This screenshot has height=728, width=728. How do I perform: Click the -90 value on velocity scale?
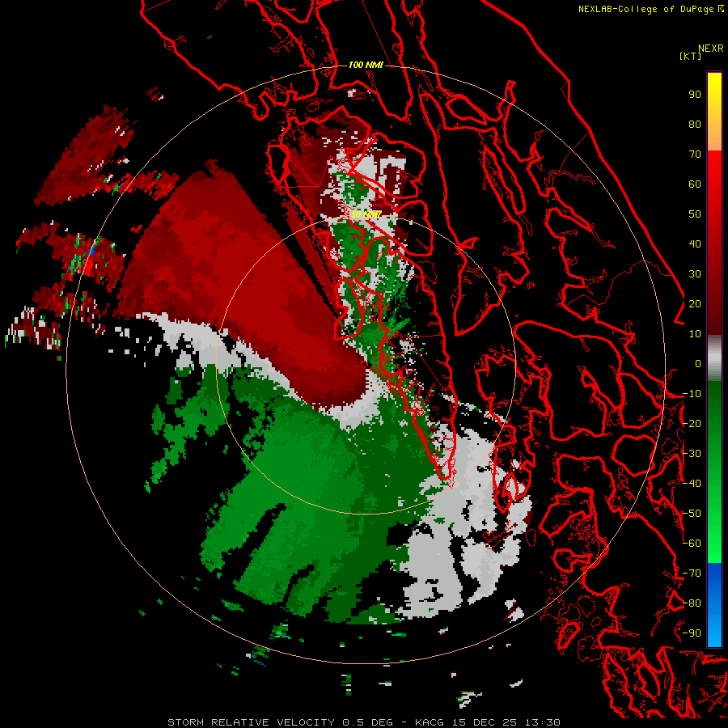click(x=692, y=633)
